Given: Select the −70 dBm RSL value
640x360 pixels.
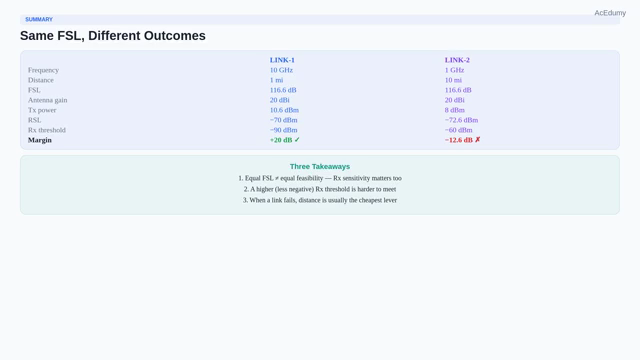Looking at the screenshot, I should coord(284,120).
